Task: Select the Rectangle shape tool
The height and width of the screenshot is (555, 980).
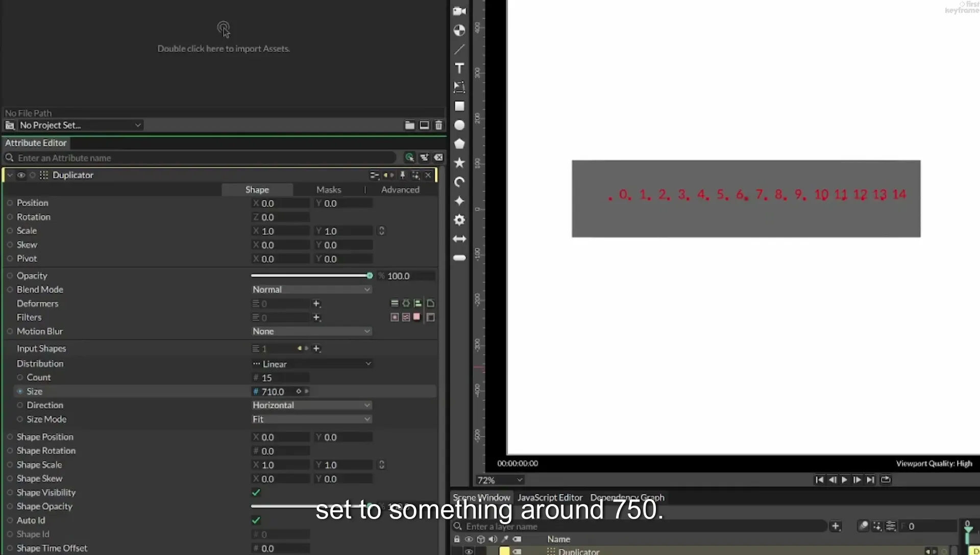Action: point(459,106)
